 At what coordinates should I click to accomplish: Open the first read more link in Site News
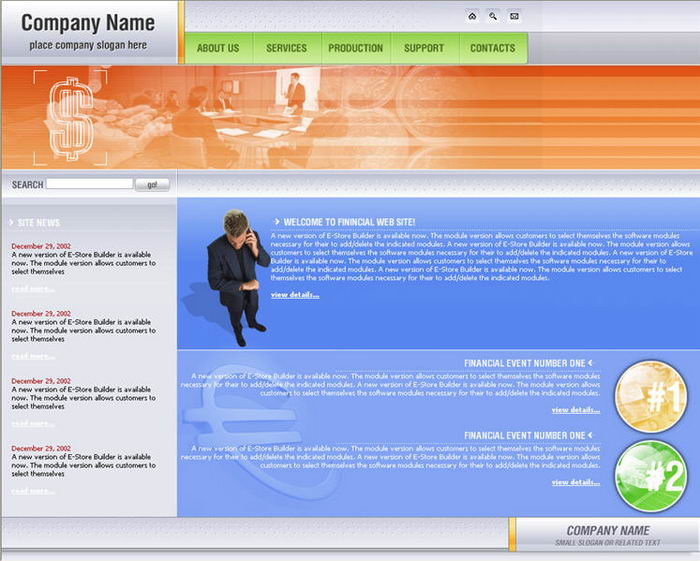coord(33,289)
